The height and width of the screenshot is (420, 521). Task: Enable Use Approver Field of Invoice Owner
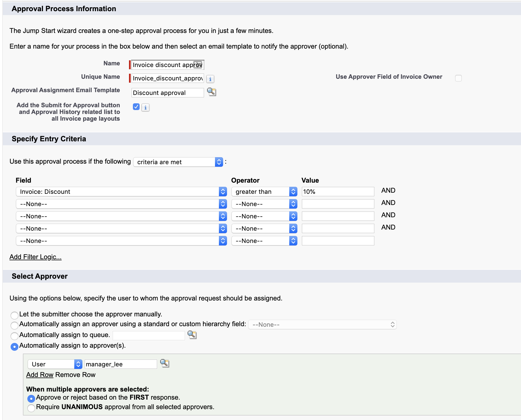(458, 78)
